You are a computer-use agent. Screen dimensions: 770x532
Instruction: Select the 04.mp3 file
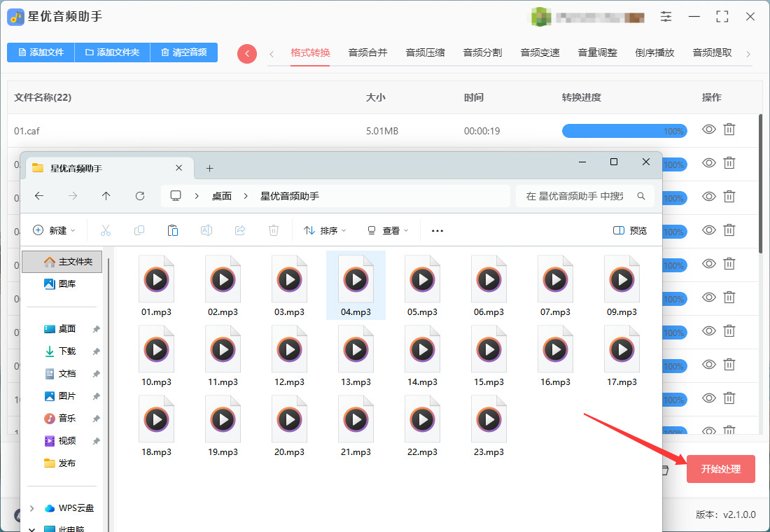pos(356,286)
